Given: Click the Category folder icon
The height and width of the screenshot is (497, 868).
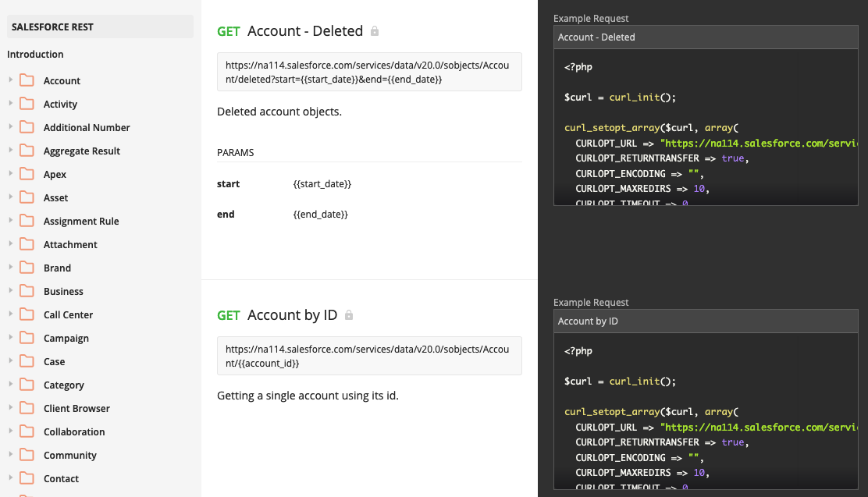Looking at the screenshot, I should point(27,385).
